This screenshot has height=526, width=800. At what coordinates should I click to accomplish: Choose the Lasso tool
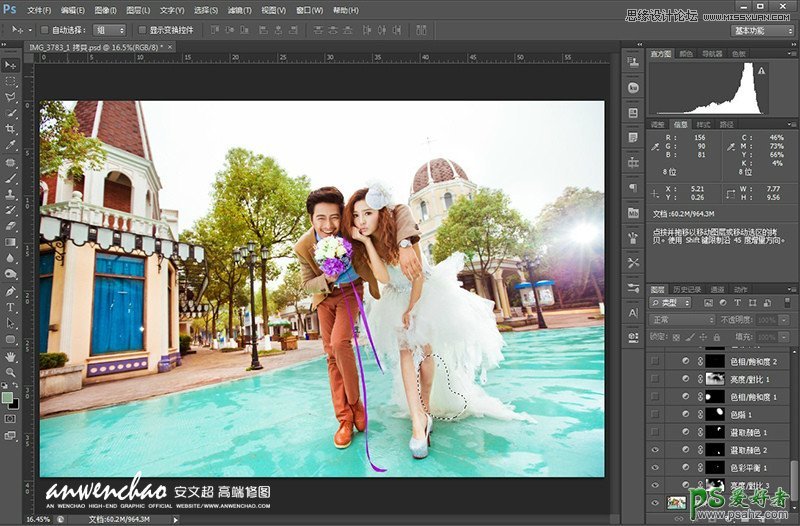[x=11, y=97]
